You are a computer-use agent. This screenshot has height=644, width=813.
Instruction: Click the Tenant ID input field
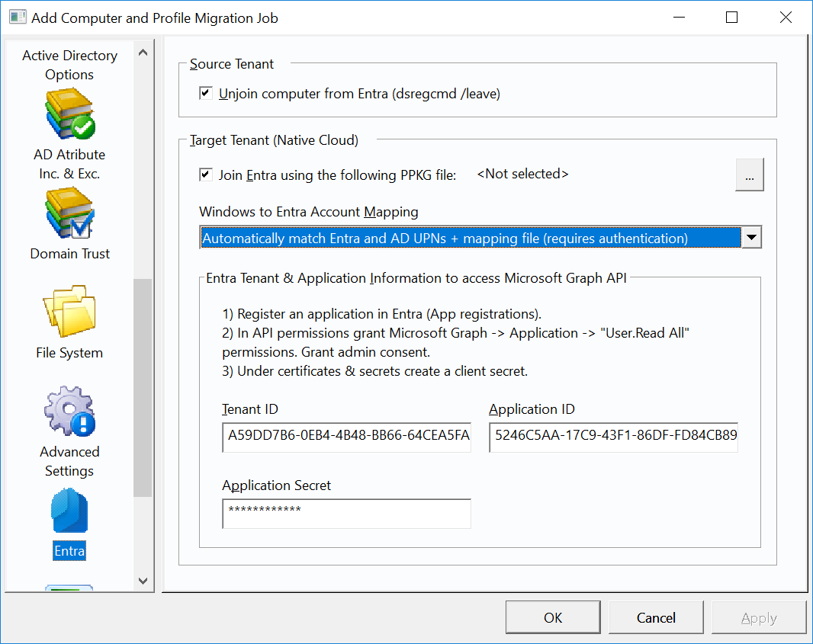[346, 437]
